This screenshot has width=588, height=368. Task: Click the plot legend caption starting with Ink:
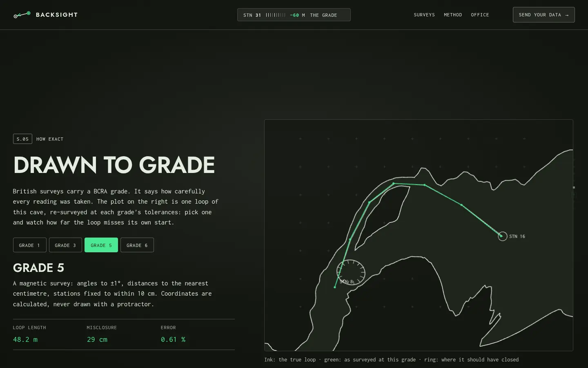click(391, 360)
